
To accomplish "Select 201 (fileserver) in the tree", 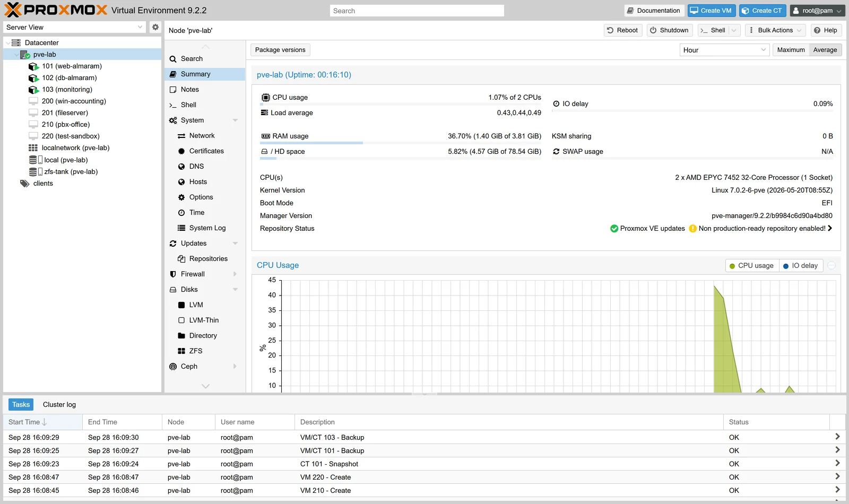I will [x=82, y=113].
